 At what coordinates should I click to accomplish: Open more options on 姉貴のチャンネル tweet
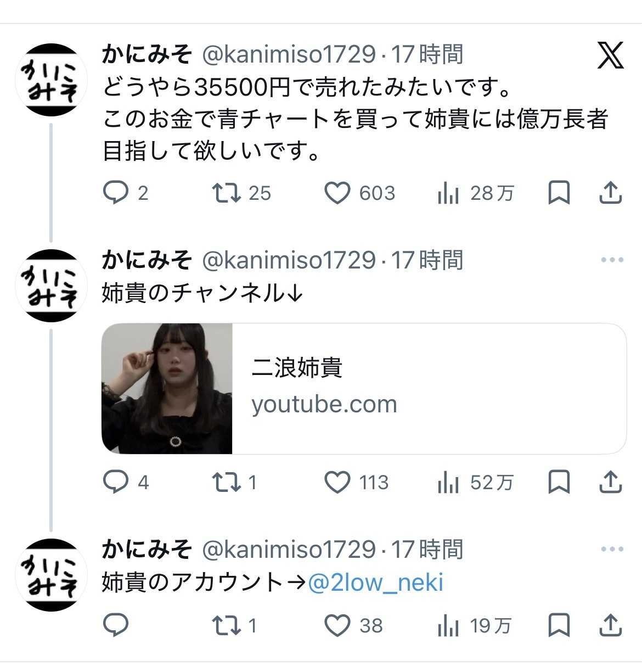click(612, 260)
